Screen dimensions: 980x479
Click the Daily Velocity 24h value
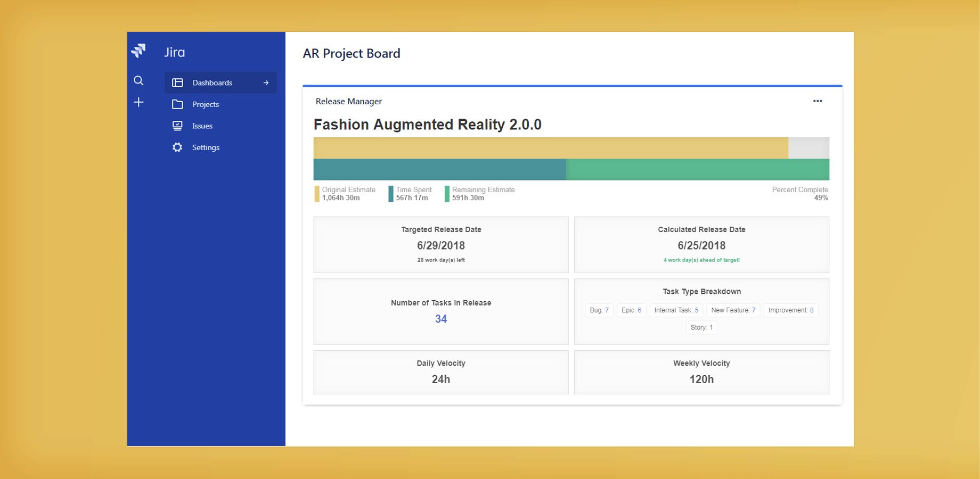[x=441, y=379]
